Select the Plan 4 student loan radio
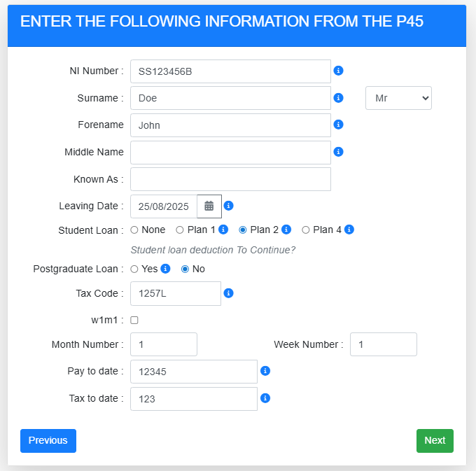This screenshot has width=476, height=471. [306, 230]
